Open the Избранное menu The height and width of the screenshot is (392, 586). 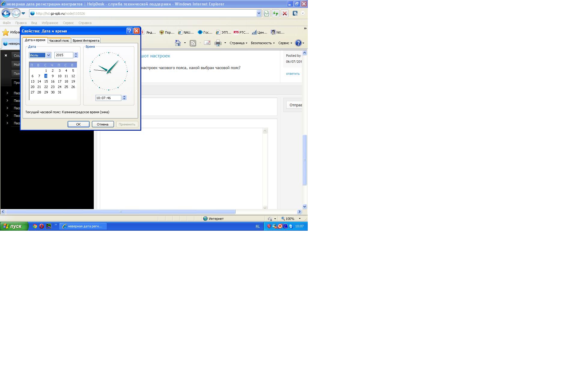coord(50,23)
